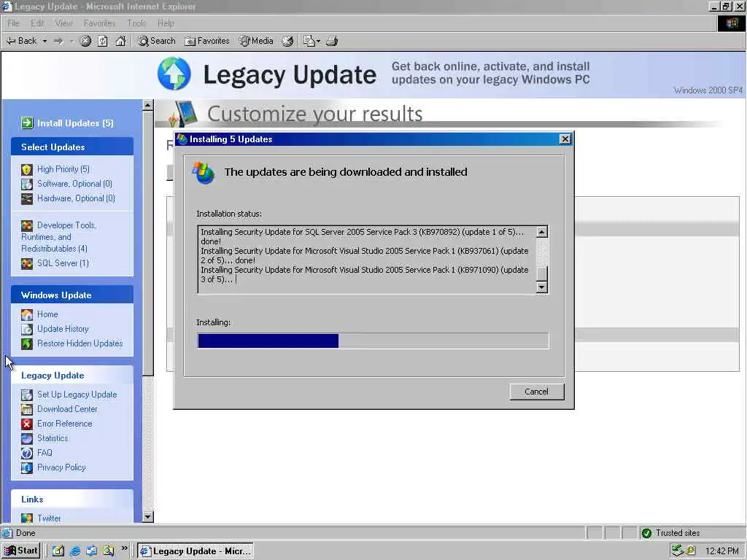Open the Edit menu
This screenshot has width=747, height=560.
[37, 23]
